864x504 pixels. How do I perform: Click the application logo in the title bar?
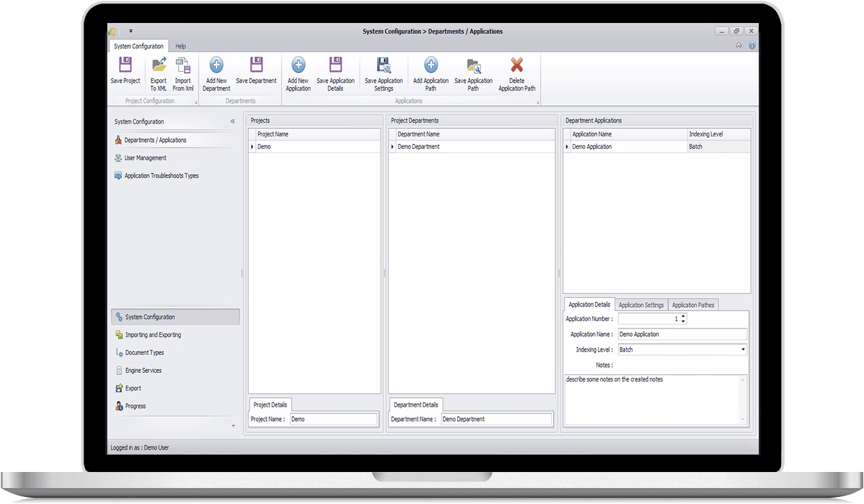tap(112, 31)
